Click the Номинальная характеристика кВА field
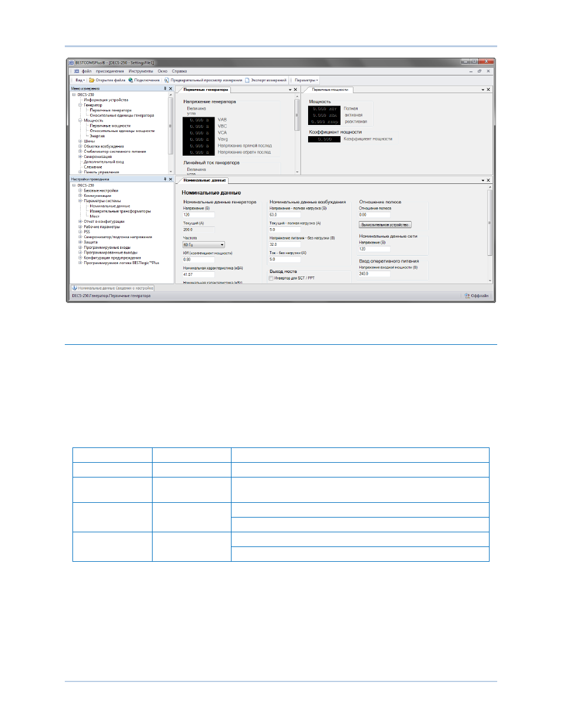562x728 pixels. (199, 274)
